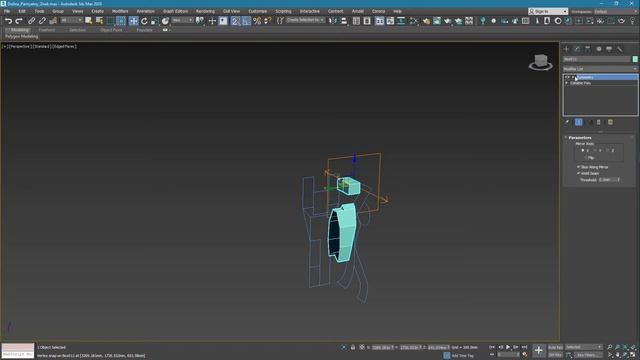
Task: Select the Select and Link tool
Action: click(x=31, y=21)
